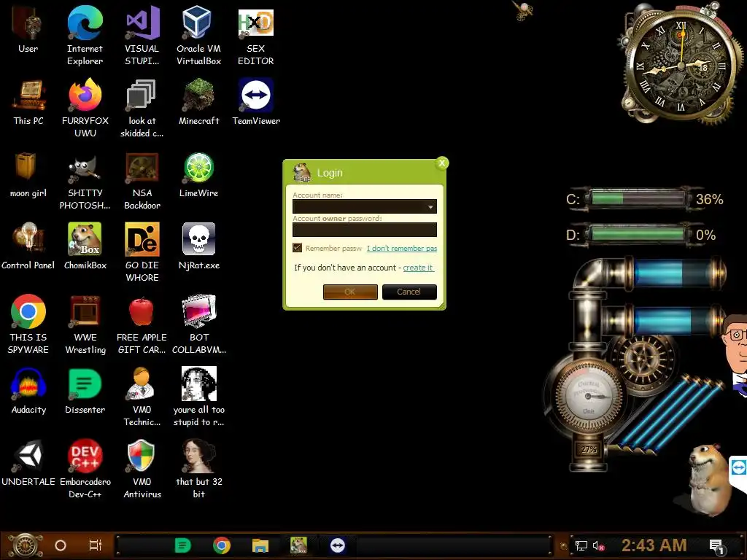Toggle the Remember password checkbox
Viewport: 747px width, 560px height.
coord(298,248)
